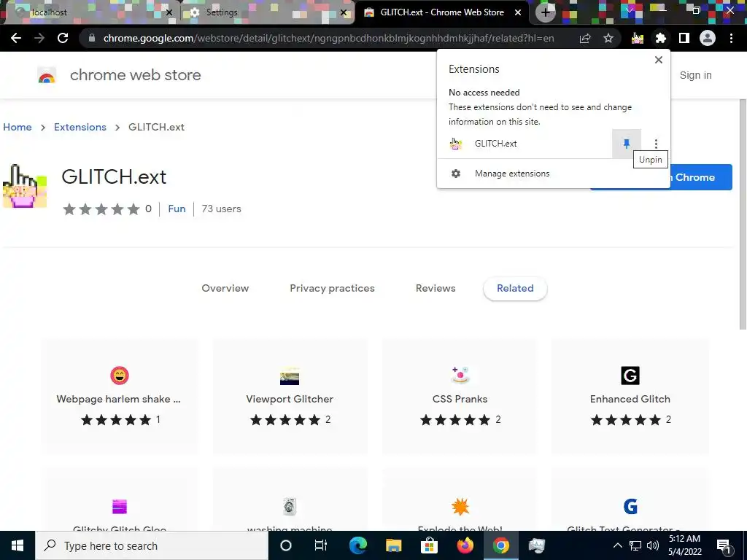Go to Extensions breadcrumb
The width and height of the screenshot is (747, 560).
click(x=80, y=127)
